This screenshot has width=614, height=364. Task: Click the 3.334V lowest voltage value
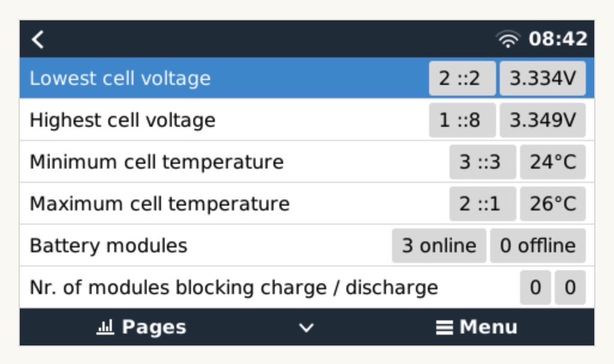[542, 78]
